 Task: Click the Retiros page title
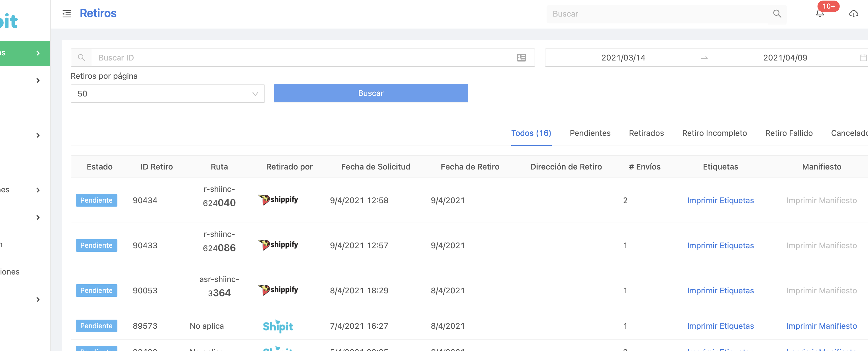pos(98,13)
